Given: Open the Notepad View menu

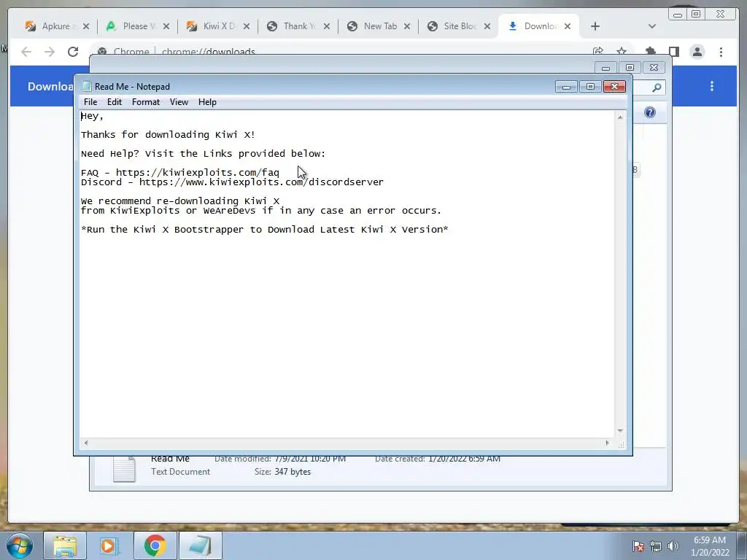Looking at the screenshot, I should (179, 102).
